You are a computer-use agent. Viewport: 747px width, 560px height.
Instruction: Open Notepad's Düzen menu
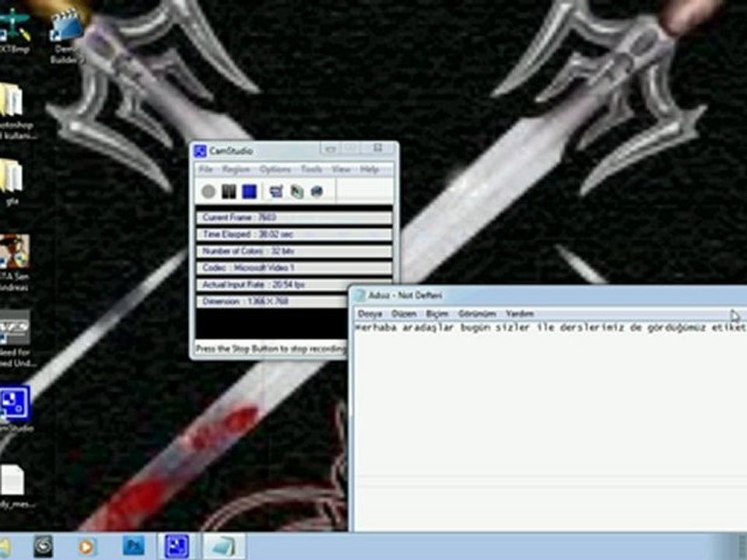click(x=404, y=313)
